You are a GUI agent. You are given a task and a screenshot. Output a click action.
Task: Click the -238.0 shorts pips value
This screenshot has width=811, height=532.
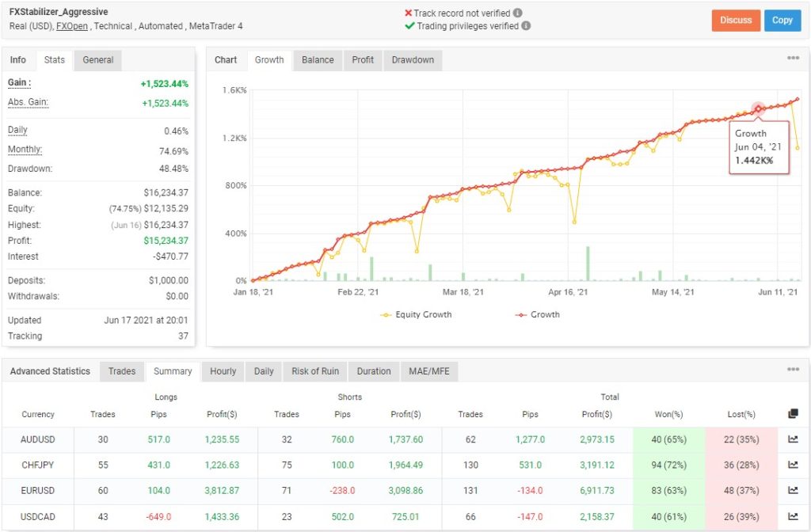click(342, 490)
